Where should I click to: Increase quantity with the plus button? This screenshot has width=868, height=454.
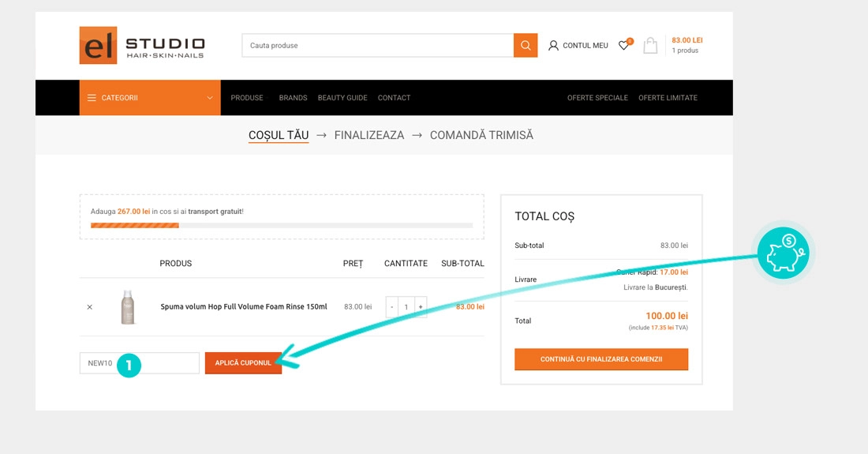421,307
